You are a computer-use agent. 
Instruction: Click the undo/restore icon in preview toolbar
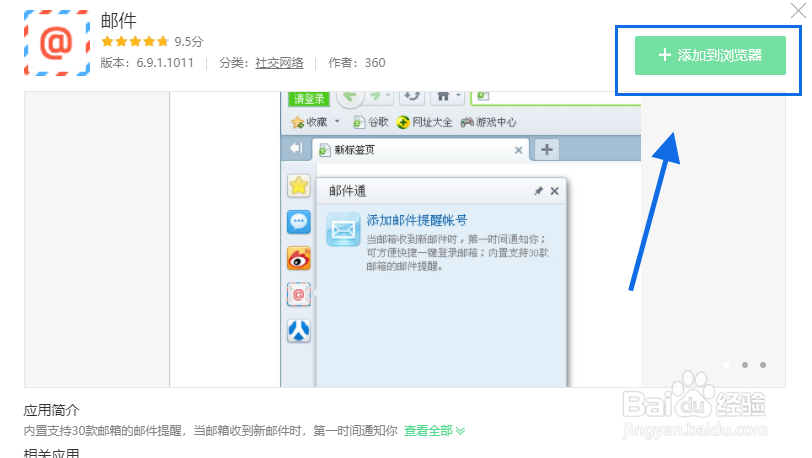tap(412, 96)
